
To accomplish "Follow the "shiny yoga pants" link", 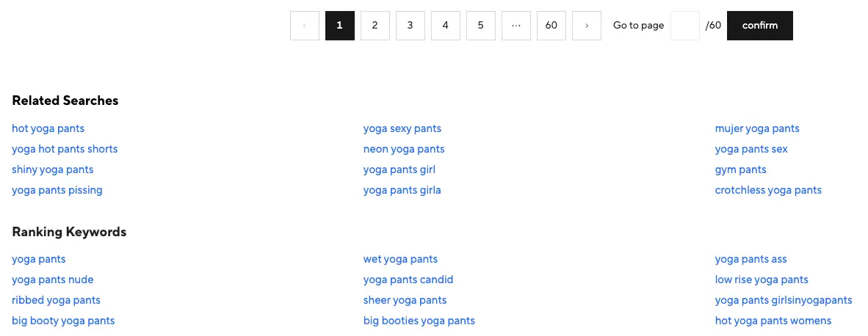I will (x=53, y=169).
